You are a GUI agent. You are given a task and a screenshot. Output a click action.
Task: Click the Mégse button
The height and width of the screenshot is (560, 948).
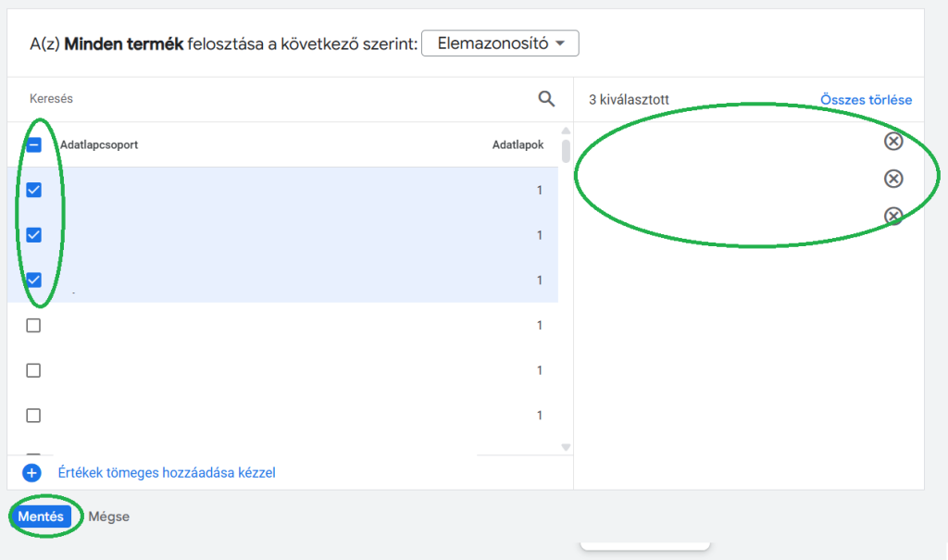pos(109,516)
